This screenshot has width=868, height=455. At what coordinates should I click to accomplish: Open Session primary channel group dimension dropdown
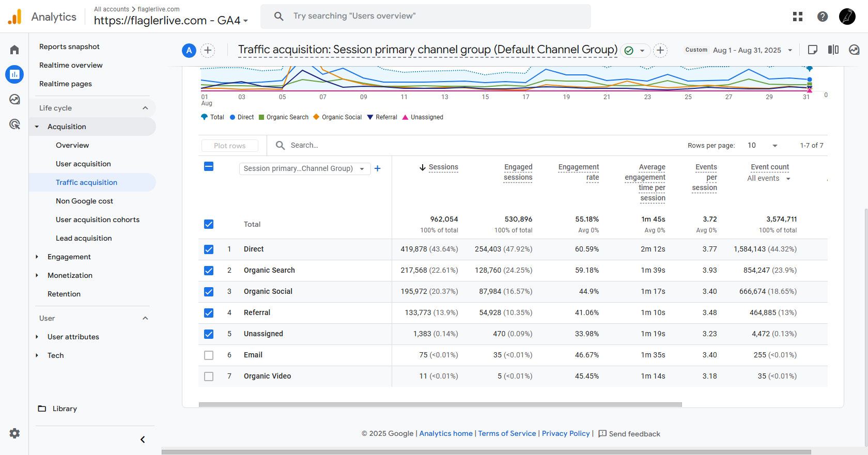click(305, 168)
